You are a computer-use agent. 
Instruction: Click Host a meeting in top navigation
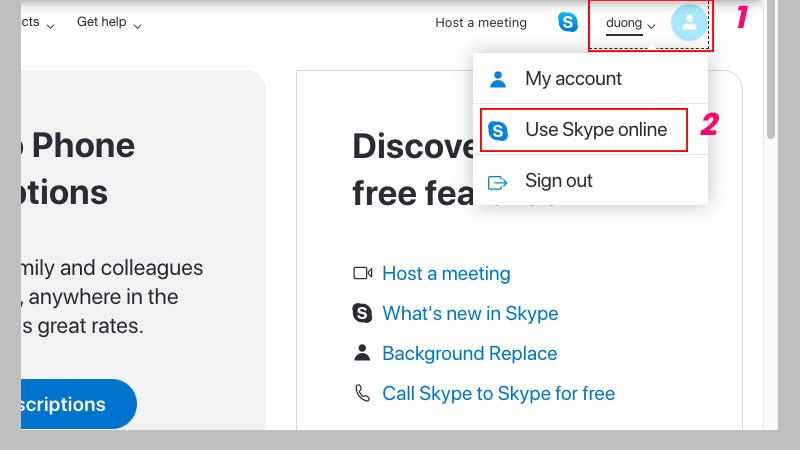point(481,22)
